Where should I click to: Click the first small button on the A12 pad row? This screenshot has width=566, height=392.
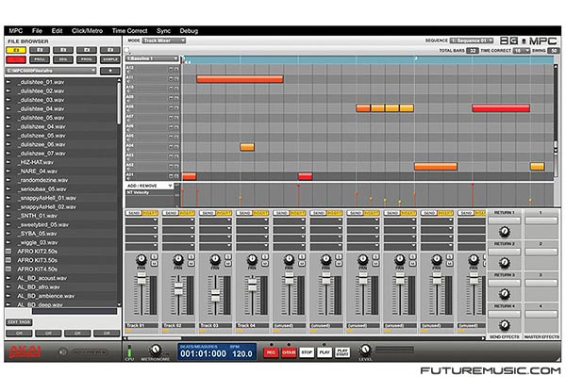pos(171,69)
